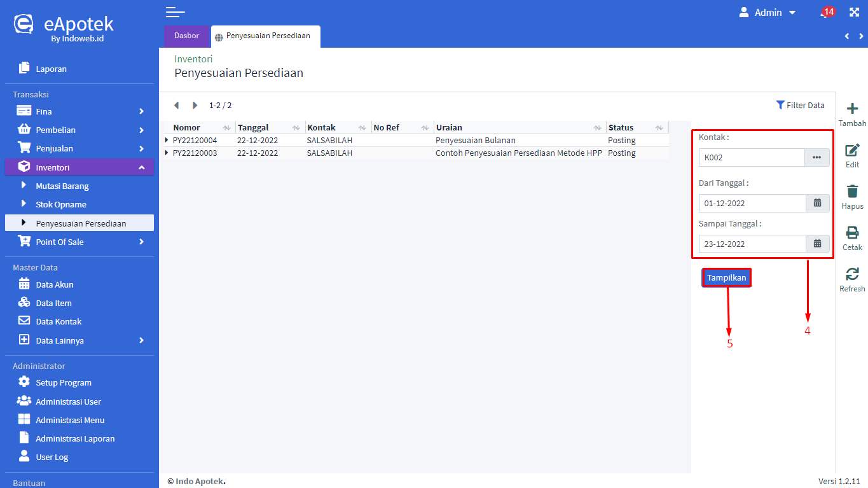Open Stok Opname in the sidebar
Image resolution: width=868 pixels, height=488 pixels.
[x=61, y=205]
